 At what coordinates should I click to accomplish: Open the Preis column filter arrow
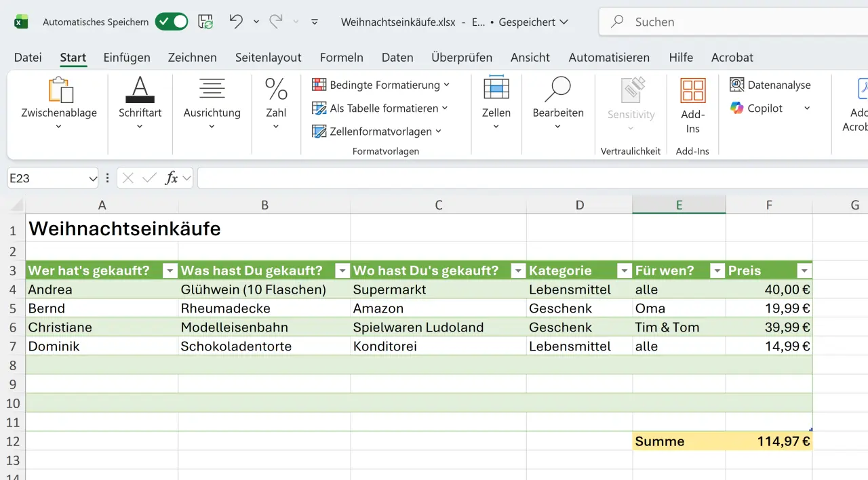(x=804, y=271)
